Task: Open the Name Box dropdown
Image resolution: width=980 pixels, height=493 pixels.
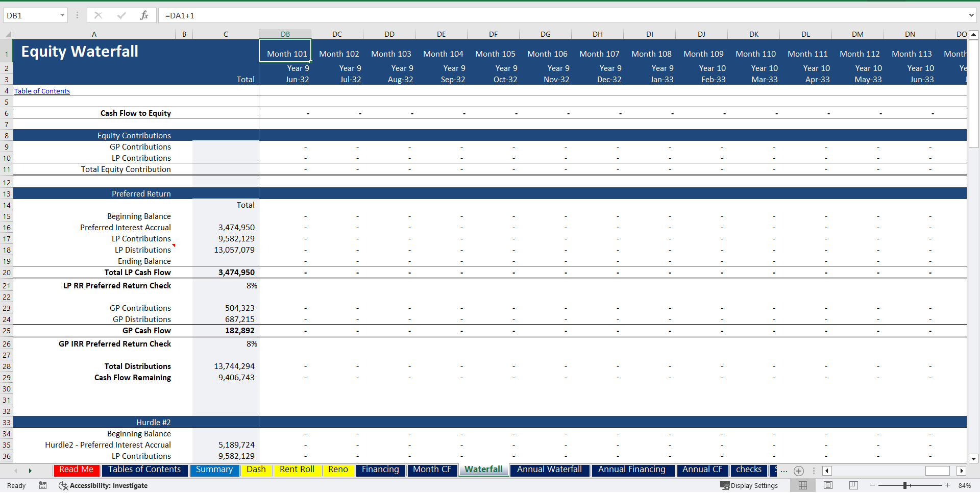Action: [x=63, y=15]
